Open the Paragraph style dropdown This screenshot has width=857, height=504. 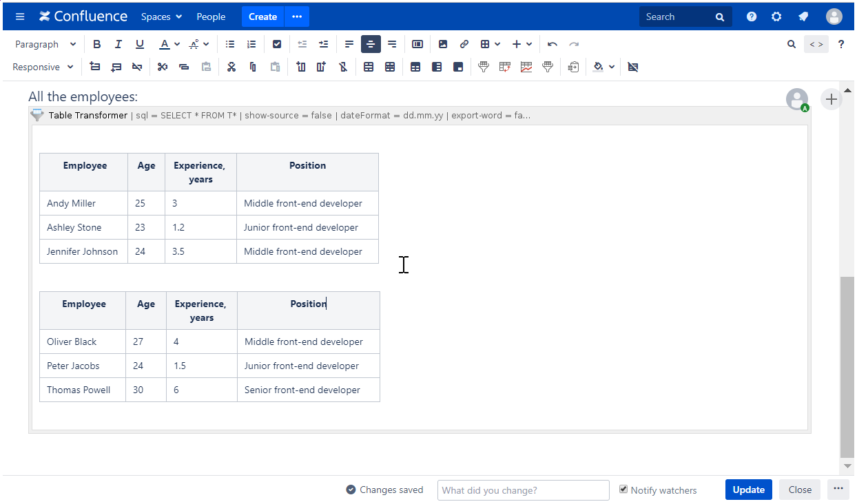point(45,44)
